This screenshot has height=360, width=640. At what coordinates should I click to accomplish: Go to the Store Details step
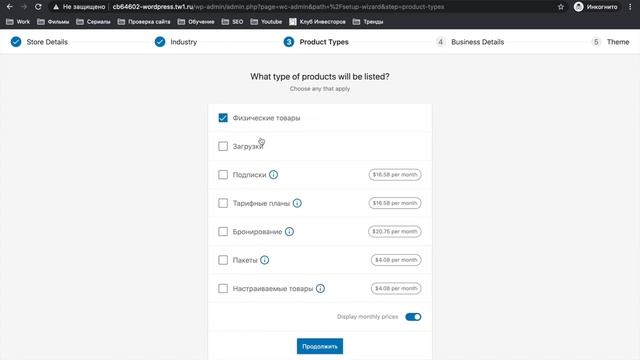40,42
